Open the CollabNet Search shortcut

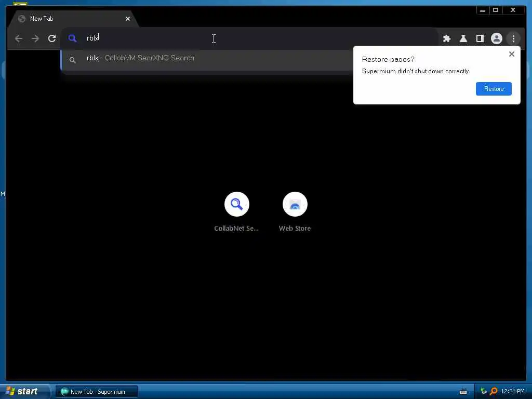click(x=236, y=211)
